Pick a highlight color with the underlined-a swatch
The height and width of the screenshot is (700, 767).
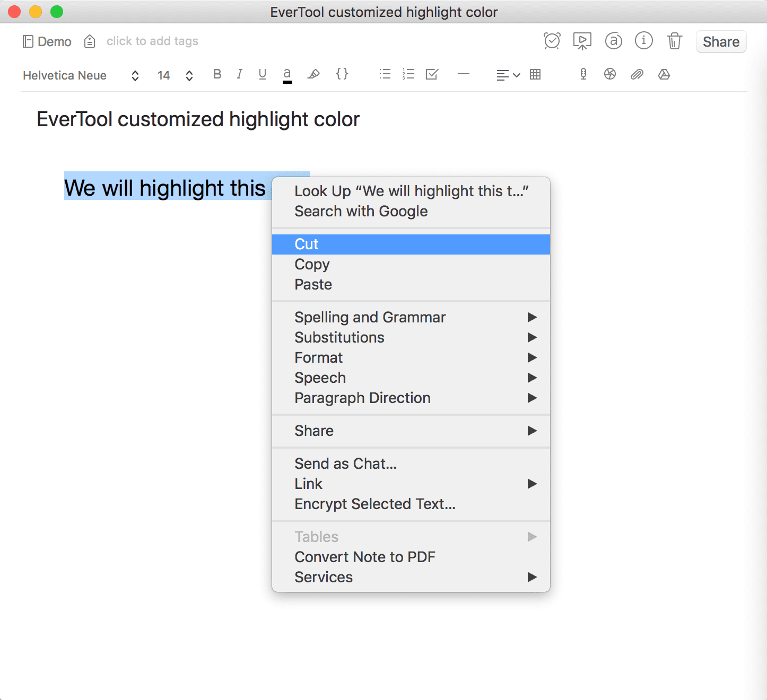click(x=287, y=74)
